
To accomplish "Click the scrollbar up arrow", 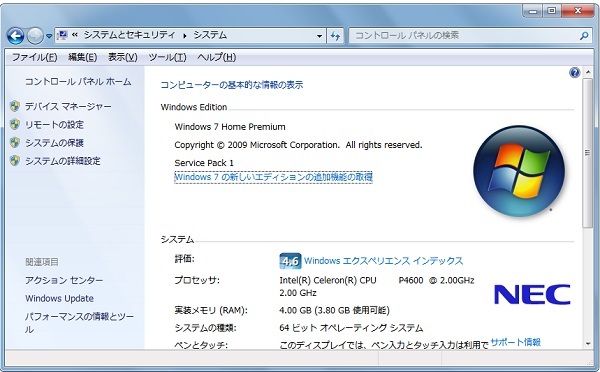I will 588,73.
